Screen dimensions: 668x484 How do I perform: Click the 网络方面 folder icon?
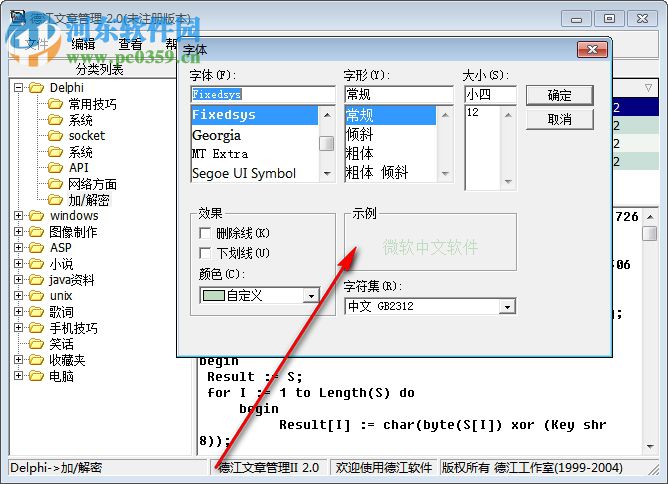(55, 184)
